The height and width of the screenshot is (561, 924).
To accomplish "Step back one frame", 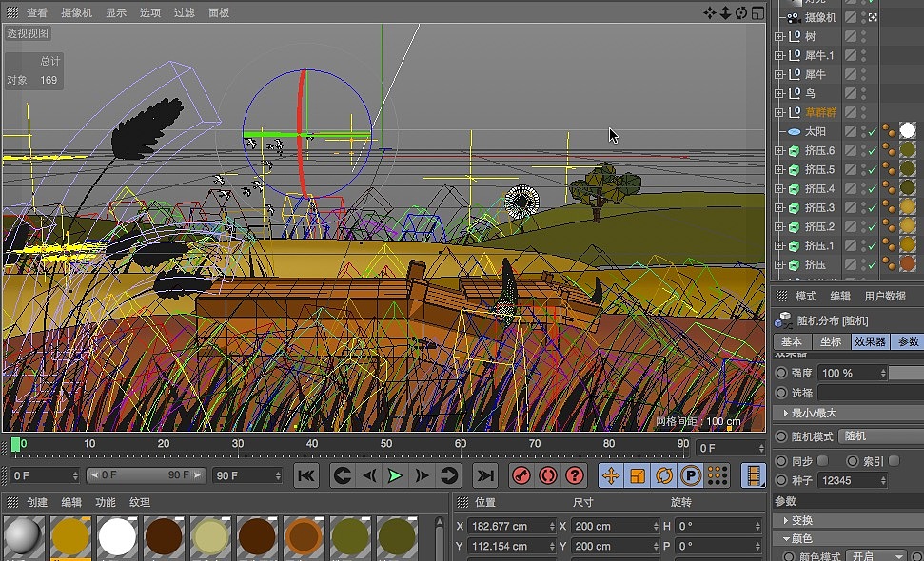I will (369, 475).
